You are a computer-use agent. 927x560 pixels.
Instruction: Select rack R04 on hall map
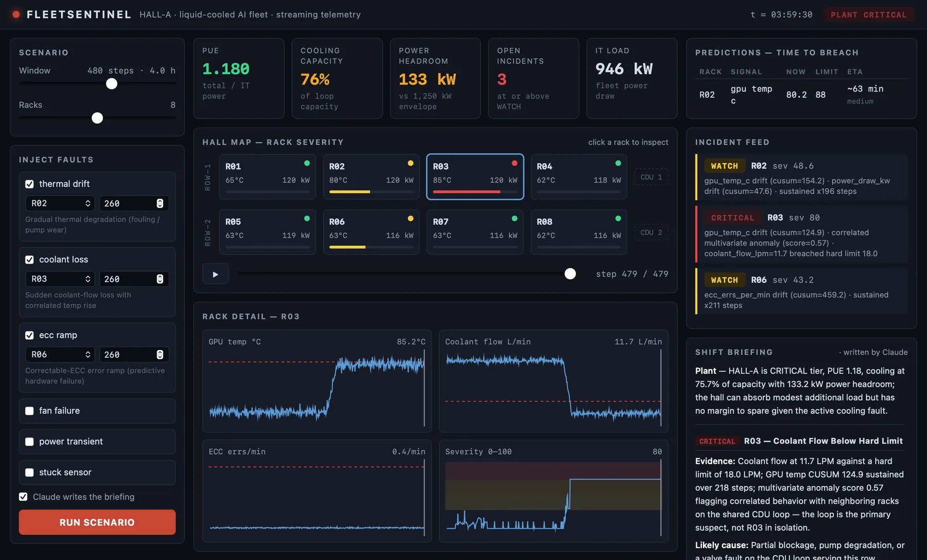pyautogui.click(x=579, y=177)
